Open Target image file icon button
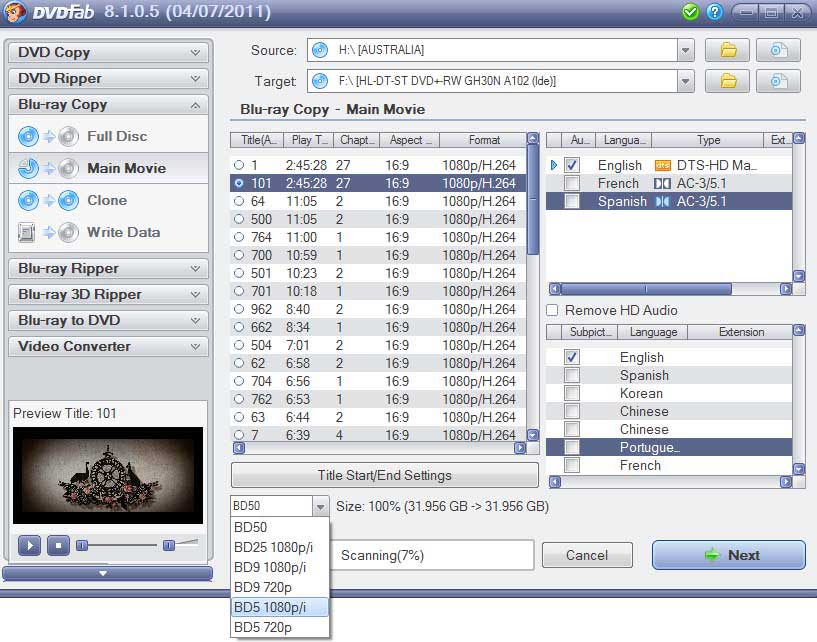Image resolution: width=817 pixels, height=642 pixels. 778,81
